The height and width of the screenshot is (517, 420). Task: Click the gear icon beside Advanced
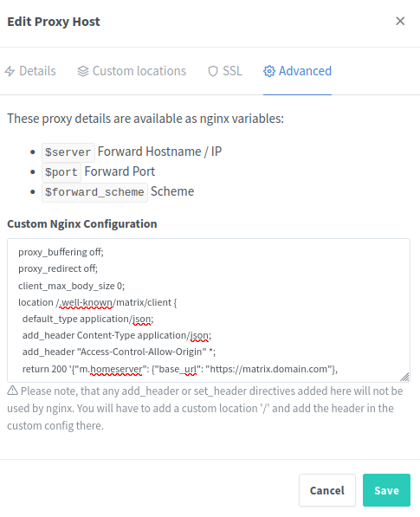coord(269,71)
